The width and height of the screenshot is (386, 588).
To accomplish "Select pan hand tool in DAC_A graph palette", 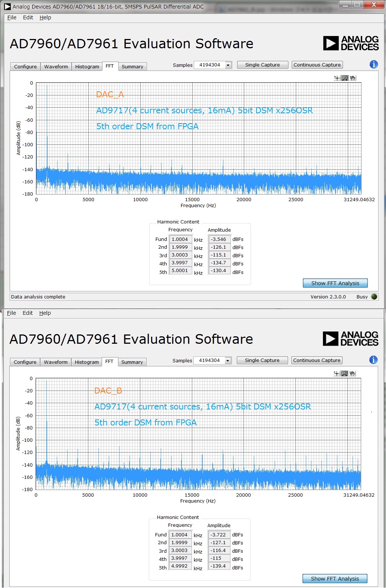I will 353,78.
